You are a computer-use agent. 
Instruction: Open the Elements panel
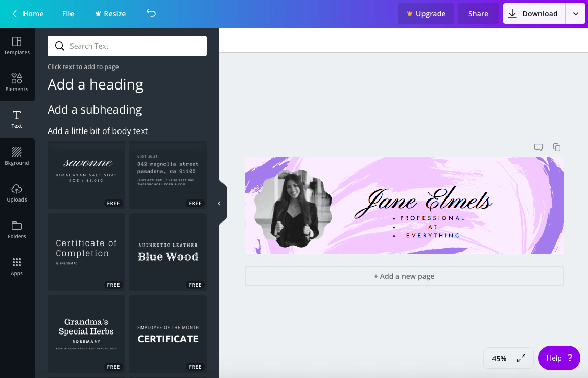pos(17,82)
